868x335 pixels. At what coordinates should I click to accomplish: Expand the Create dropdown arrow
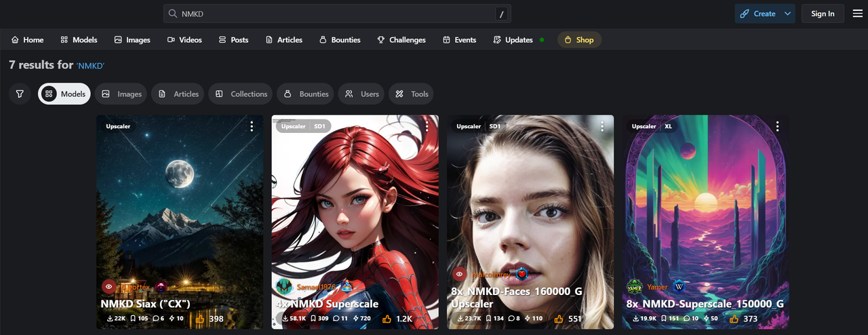[787, 14]
